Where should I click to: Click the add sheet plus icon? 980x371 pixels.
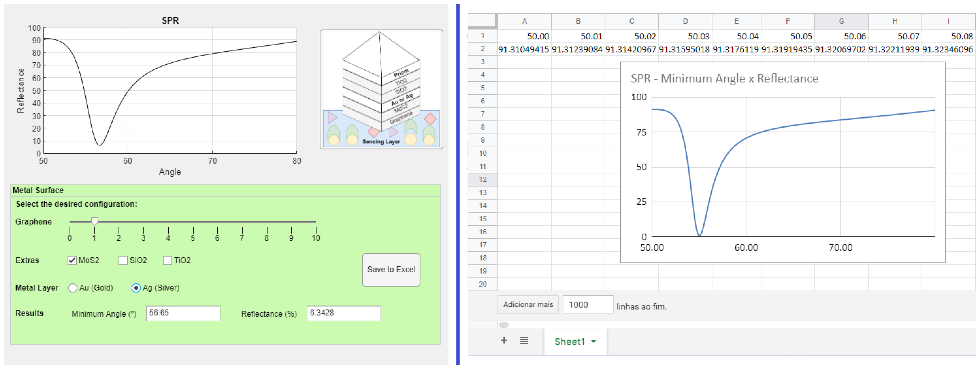pos(504,340)
